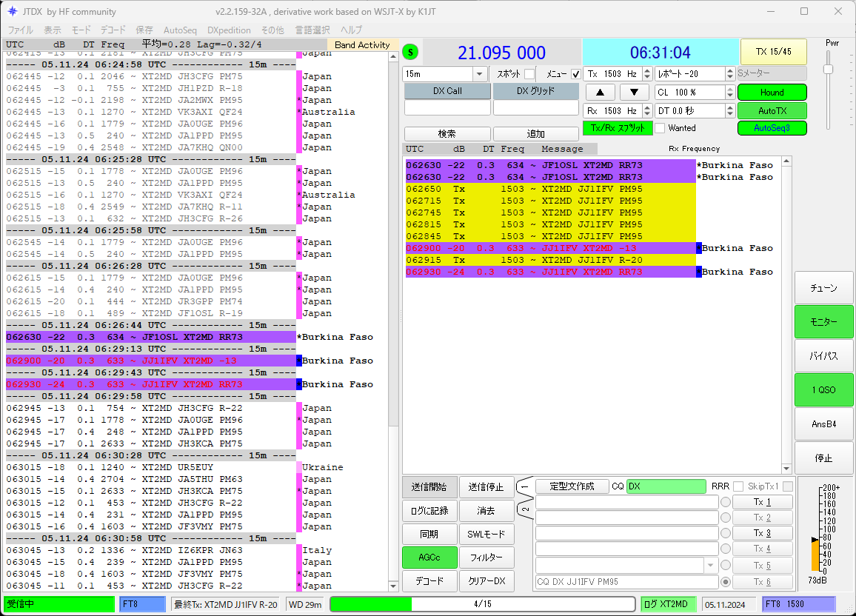Toggle the green Hound mode button

[x=772, y=93]
